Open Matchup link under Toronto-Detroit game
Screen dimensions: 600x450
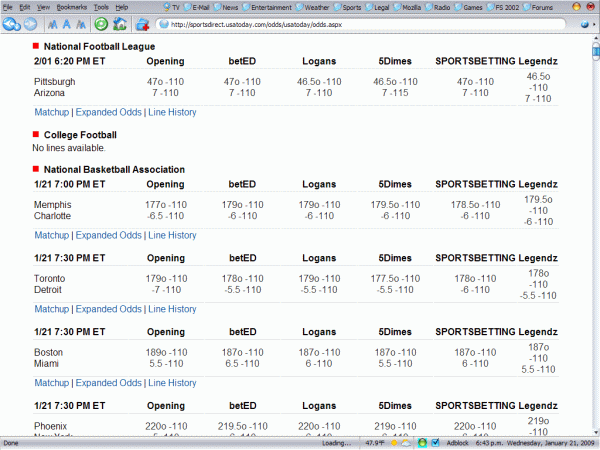click(x=52, y=309)
